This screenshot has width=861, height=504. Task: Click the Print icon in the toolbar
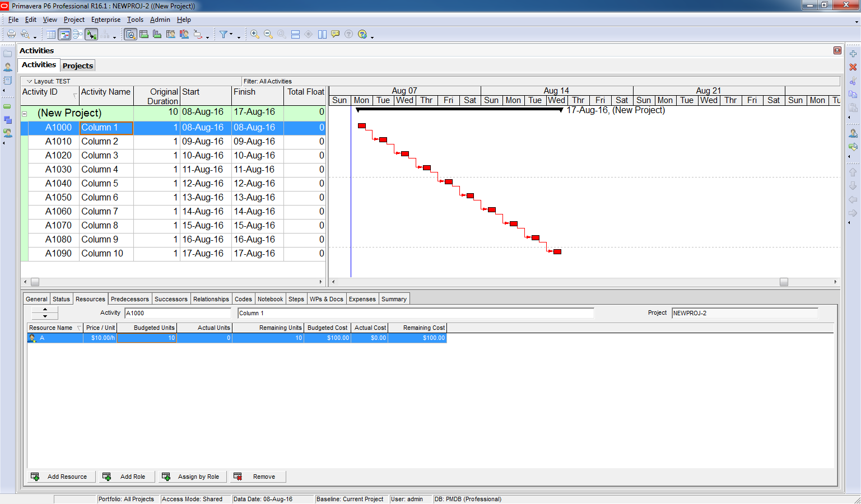click(x=11, y=34)
